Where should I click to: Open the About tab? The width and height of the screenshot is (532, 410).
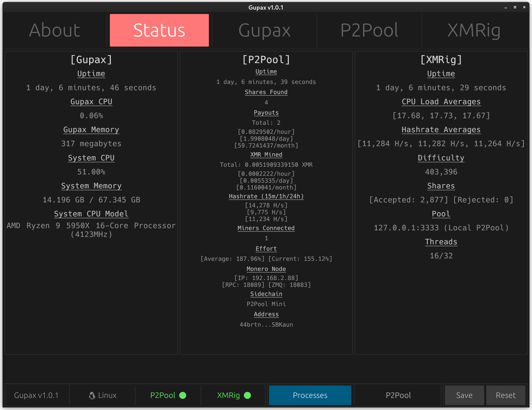tap(55, 30)
